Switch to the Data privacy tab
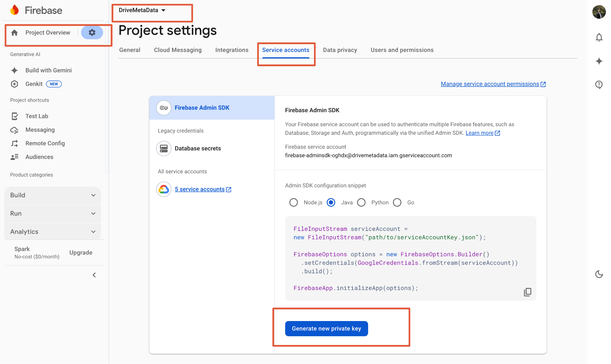This screenshot has width=611, height=364. coord(340,50)
